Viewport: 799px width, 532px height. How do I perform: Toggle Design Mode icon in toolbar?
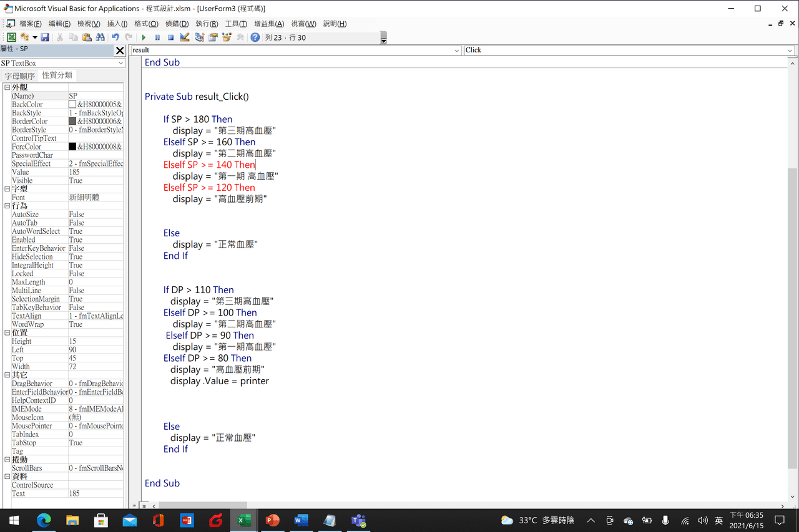click(184, 37)
